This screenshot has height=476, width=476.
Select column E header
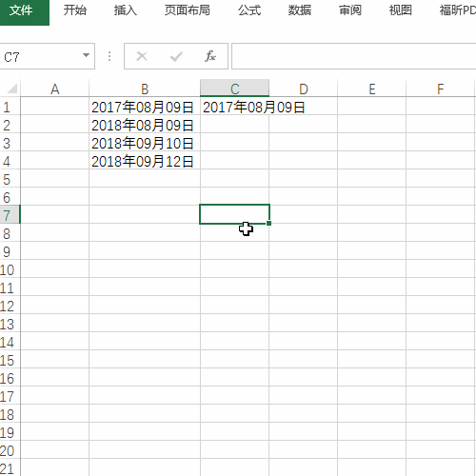click(x=372, y=89)
